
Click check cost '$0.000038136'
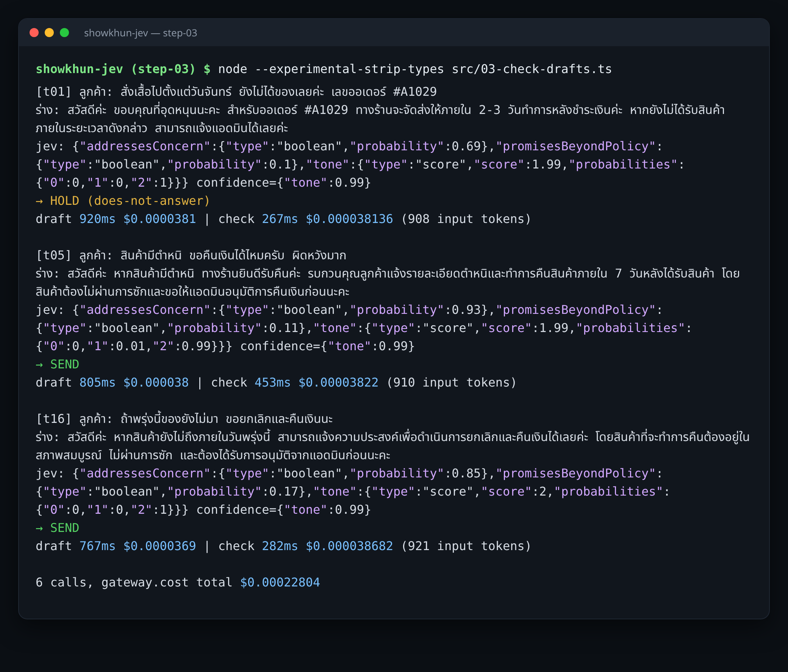[x=350, y=219]
